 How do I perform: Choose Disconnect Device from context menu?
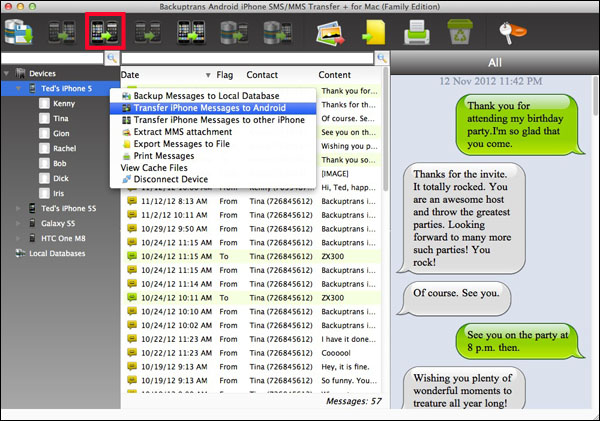(213, 179)
